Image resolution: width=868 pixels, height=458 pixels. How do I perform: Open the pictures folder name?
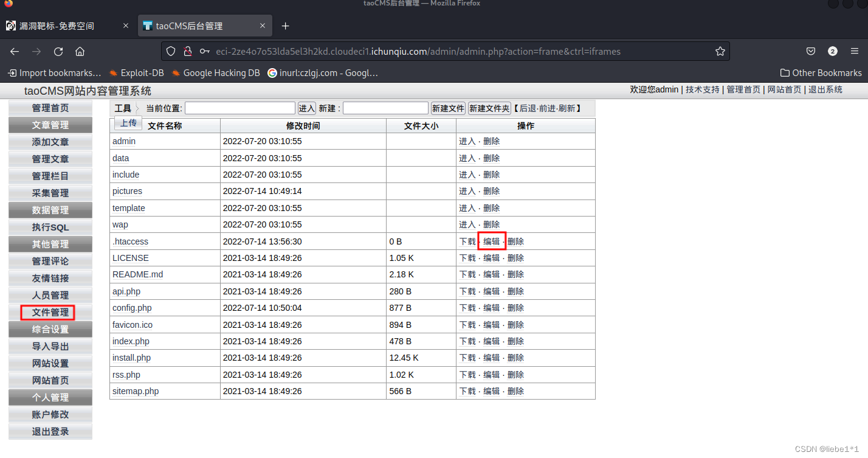(x=127, y=191)
